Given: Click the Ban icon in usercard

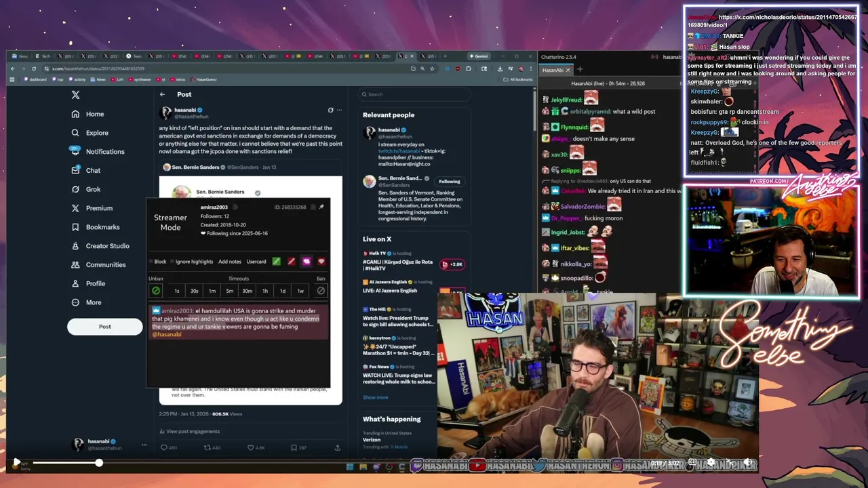Looking at the screenshot, I should pyautogui.click(x=321, y=291).
